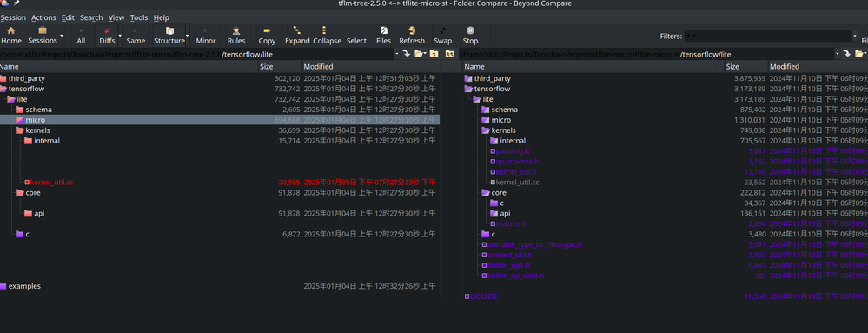The width and height of the screenshot is (868, 333).
Task: Open dropdown arrow next to Diffs
Action: (x=120, y=36)
